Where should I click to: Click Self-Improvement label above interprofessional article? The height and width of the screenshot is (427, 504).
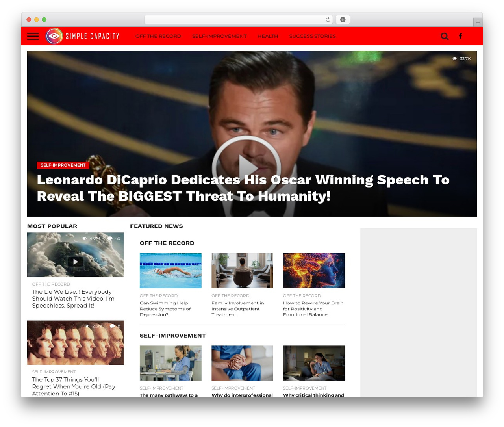(233, 388)
